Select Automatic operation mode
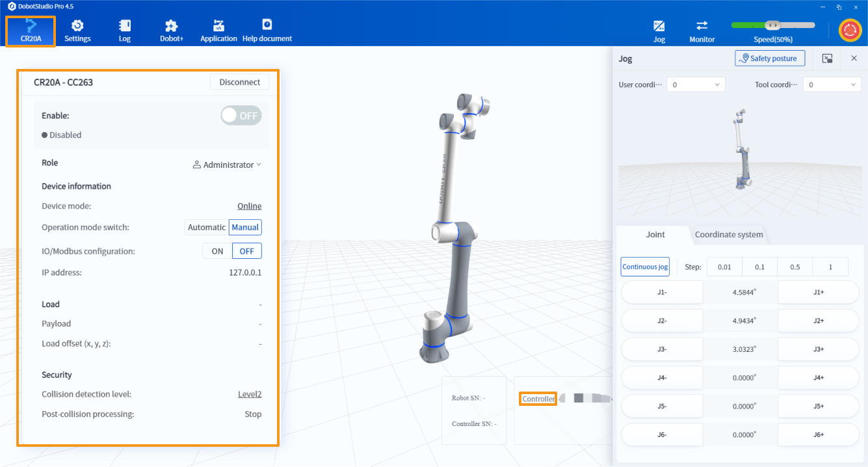The width and height of the screenshot is (868, 467). [206, 227]
